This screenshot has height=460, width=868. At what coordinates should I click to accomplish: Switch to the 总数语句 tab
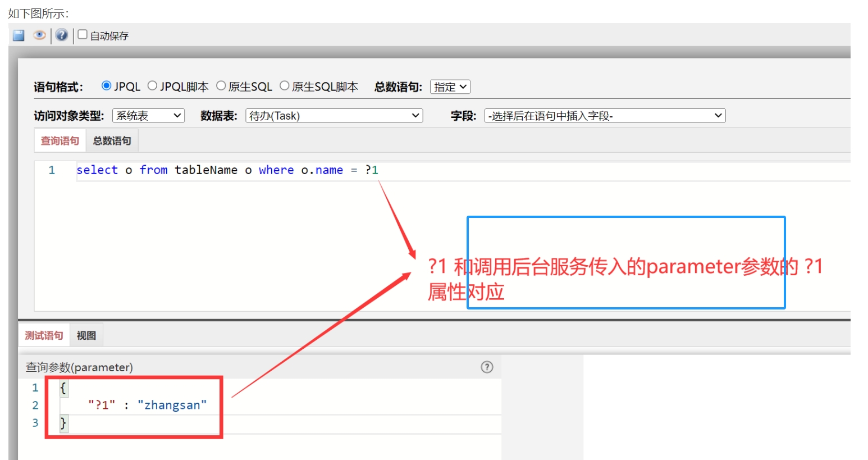tap(111, 140)
